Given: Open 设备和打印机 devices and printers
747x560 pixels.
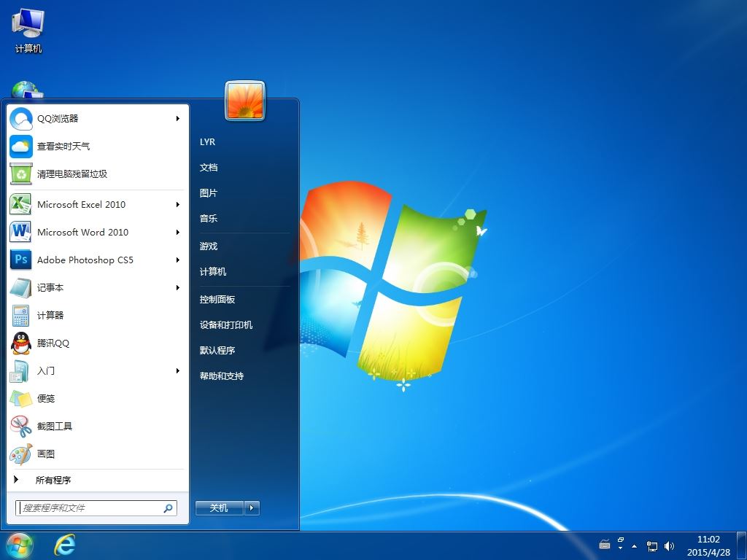Looking at the screenshot, I should click(226, 324).
